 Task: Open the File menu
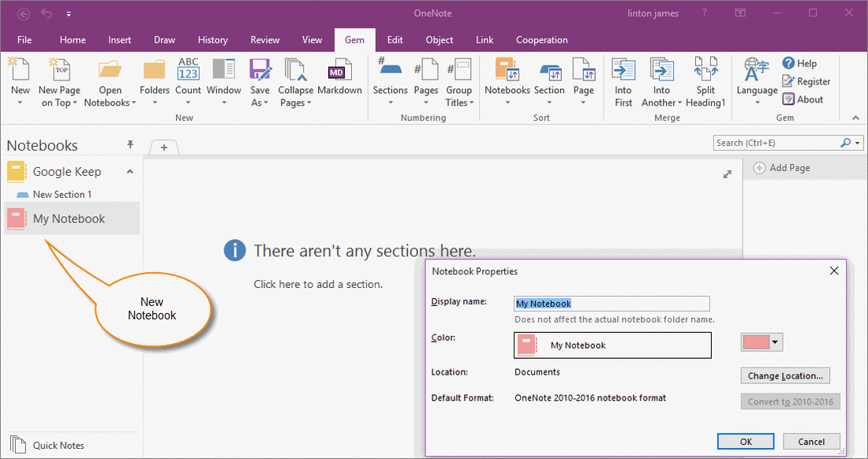[x=24, y=39]
